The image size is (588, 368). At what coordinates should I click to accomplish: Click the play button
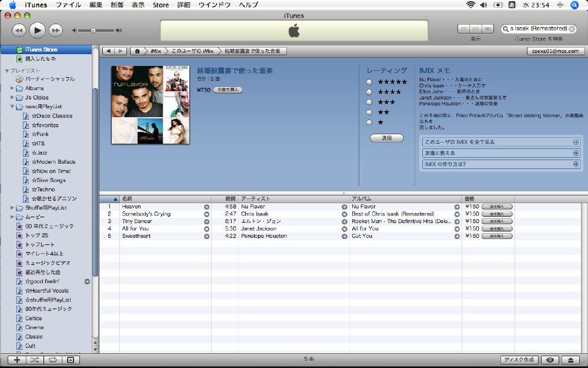coord(37,31)
